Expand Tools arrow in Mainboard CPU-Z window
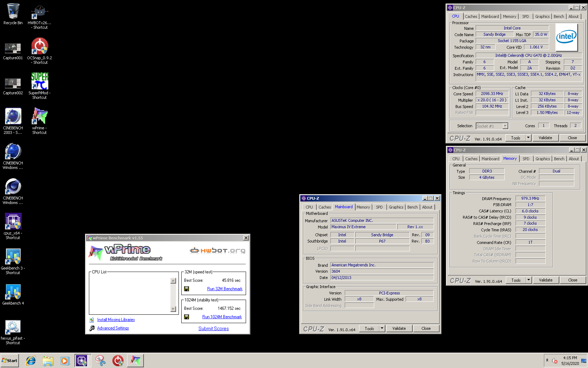The height and width of the screenshot is (368, 588). pyautogui.click(x=382, y=328)
